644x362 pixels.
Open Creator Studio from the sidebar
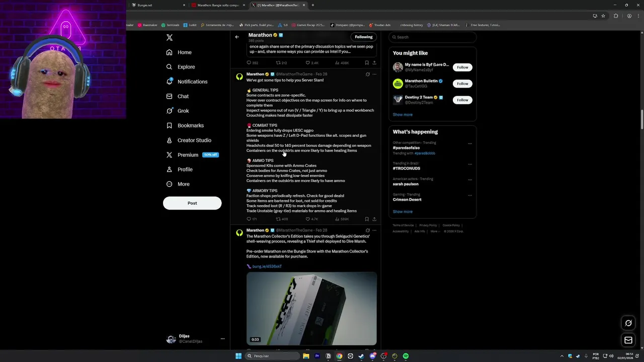point(188,140)
